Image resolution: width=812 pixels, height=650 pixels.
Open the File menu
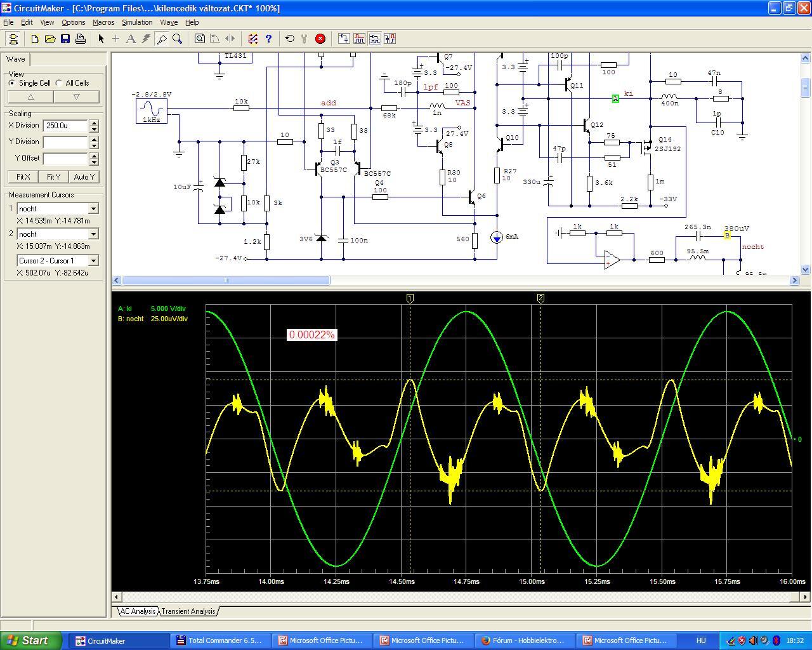pos(8,22)
